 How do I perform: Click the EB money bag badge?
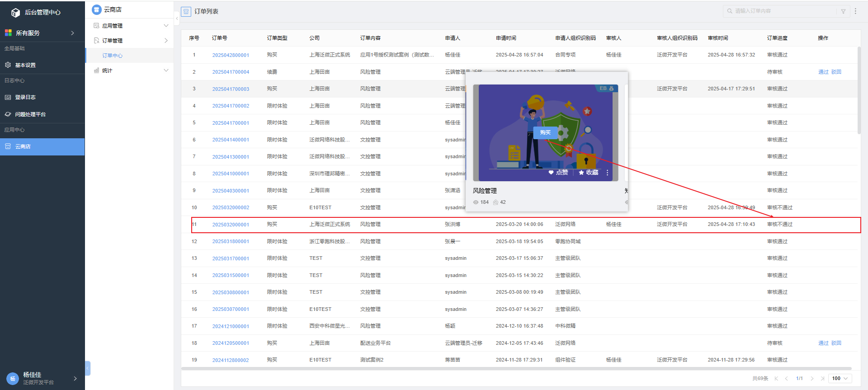point(606,88)
